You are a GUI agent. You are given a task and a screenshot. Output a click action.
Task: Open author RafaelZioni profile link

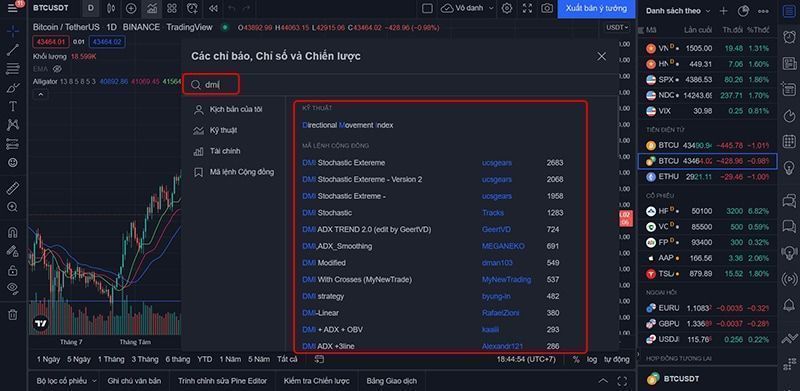pos(501,313)
